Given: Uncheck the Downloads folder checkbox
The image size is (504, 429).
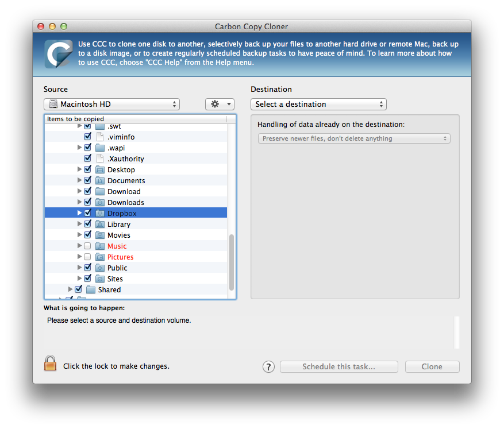Looking at the screenshot, I should [x=87, y=202].
